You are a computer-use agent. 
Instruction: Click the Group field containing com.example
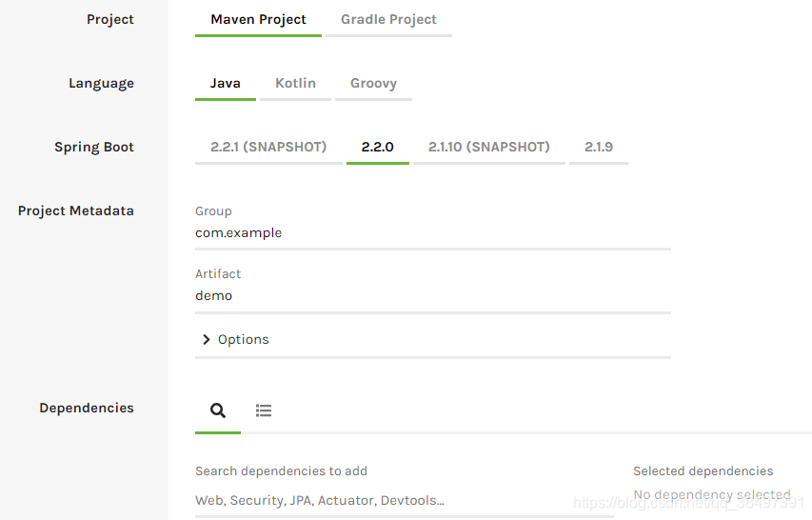coord(433,233)
